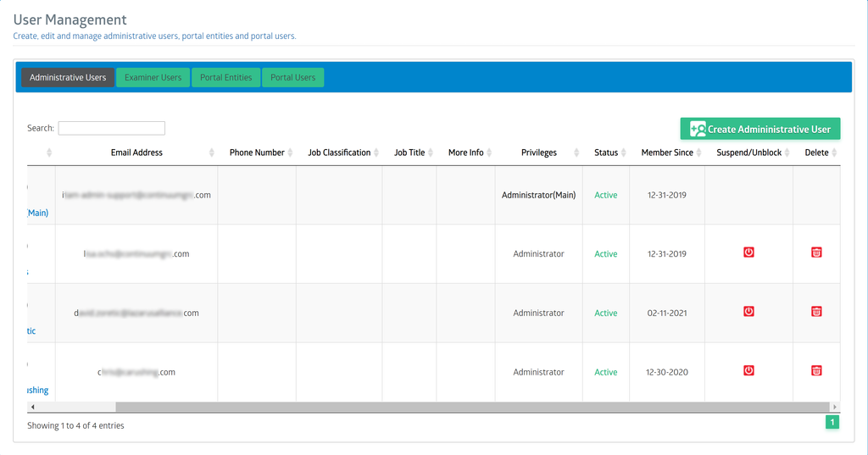Suspend the administrator who joined 12-30-2020
The height and width of the screenshot is (455, 868).
[748, 371]
